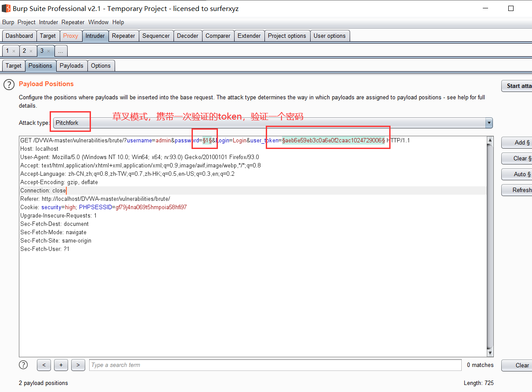Click the Referer header line
The width and height of the screenshot is (532, 392).
[95, 199]
